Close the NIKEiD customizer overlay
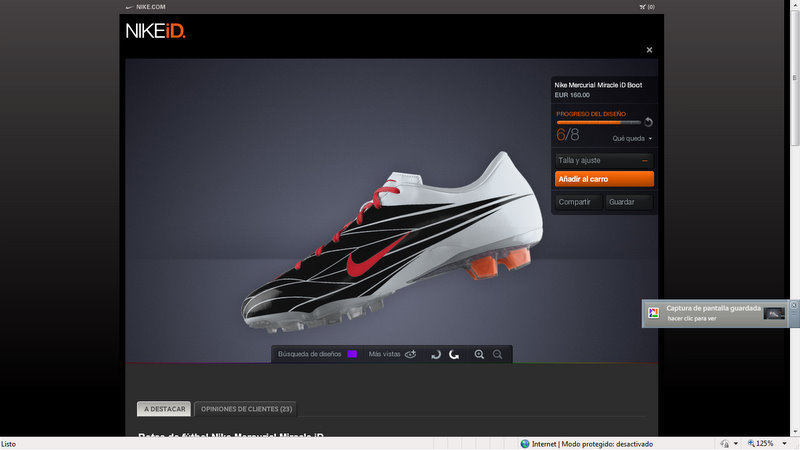 point(649,50)
